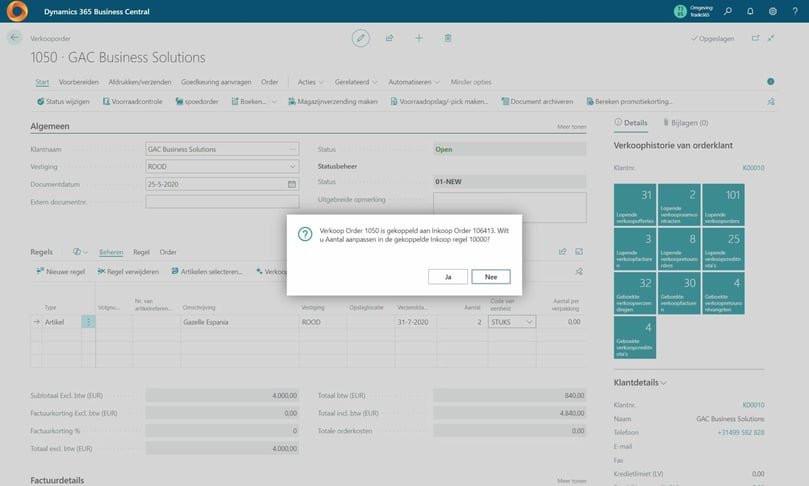Click the delete trash icon
Screen dimensions: 809x486
448,38
